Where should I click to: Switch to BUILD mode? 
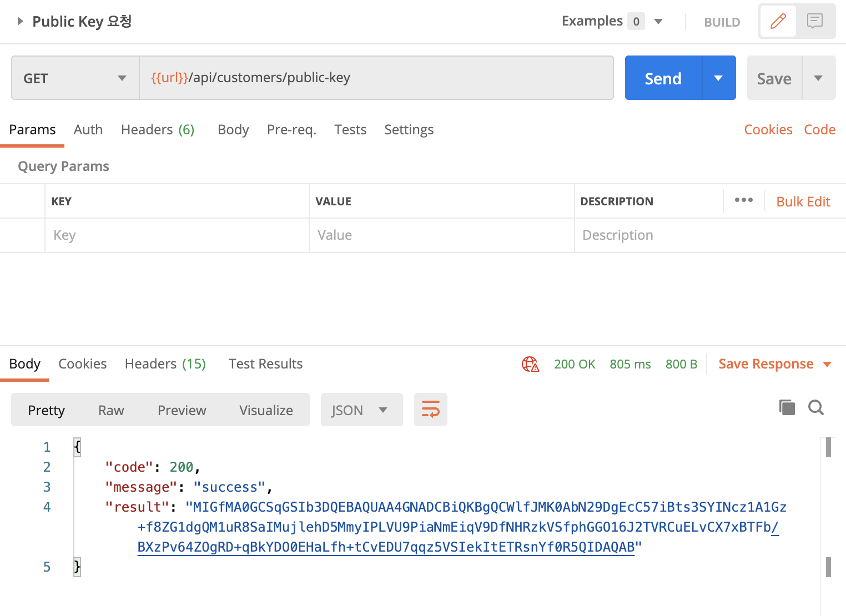(722, 22)
